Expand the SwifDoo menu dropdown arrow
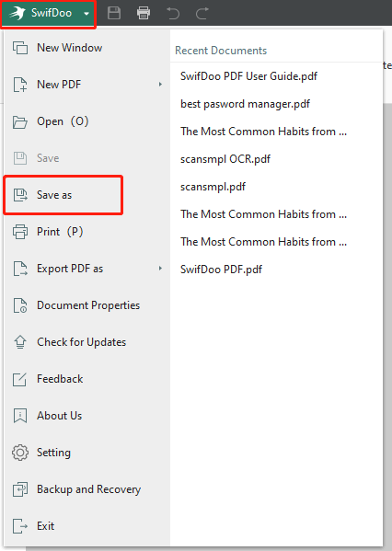The width and height of the screenshot is (392, 551). coord(86,14)
